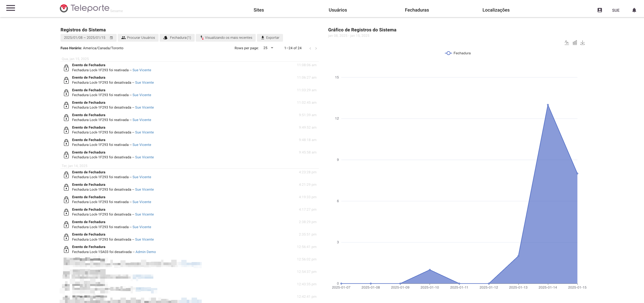The height and width of the screenshot is (303, 644).
Task: Click lock icon of 12:56:41 pm event
Action: click(x=66, y=250)
